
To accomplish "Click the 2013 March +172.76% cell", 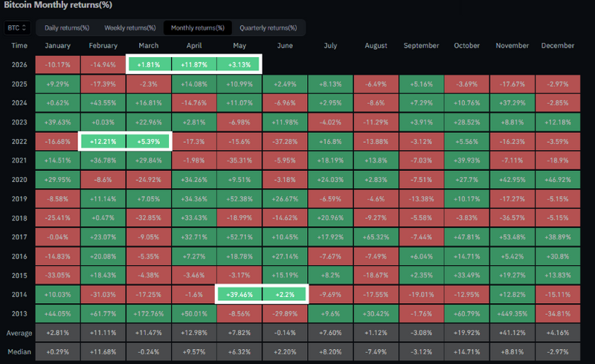I will tap(148, 313).
